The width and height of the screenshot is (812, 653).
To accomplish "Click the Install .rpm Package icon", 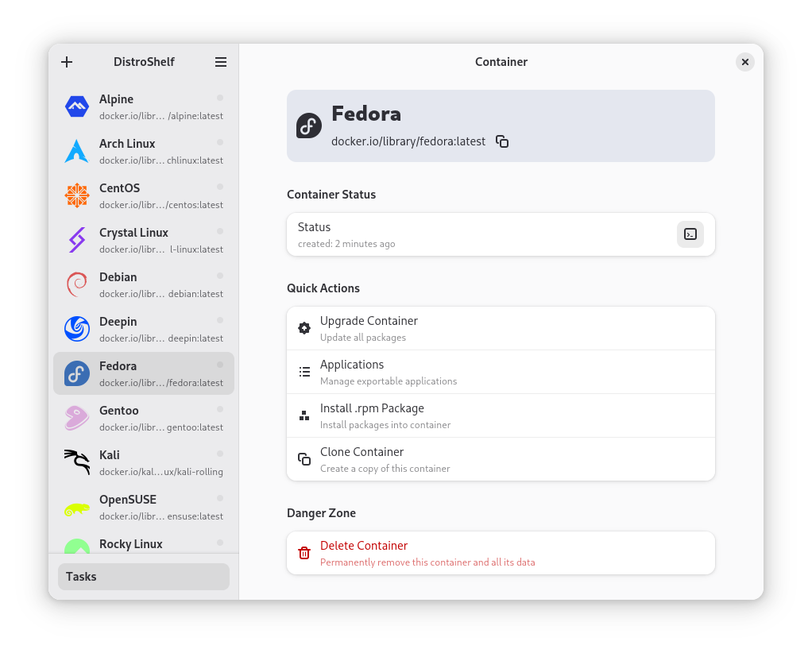I will 304,415.
